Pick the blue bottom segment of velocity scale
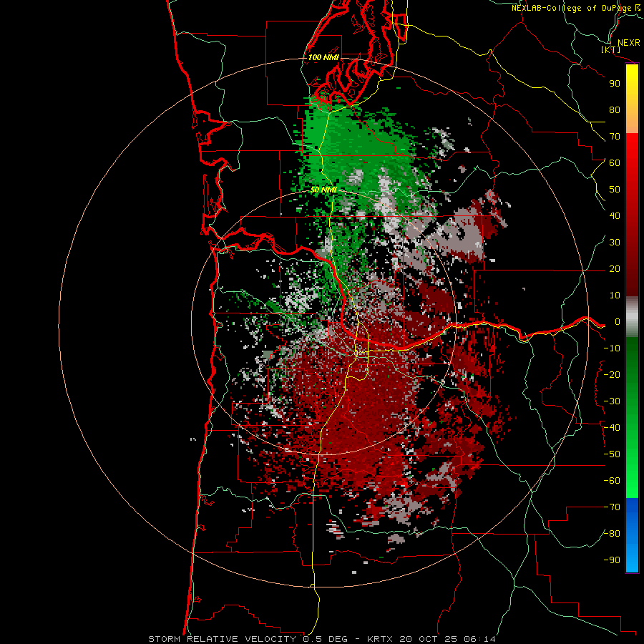 [x=632, y=535]
